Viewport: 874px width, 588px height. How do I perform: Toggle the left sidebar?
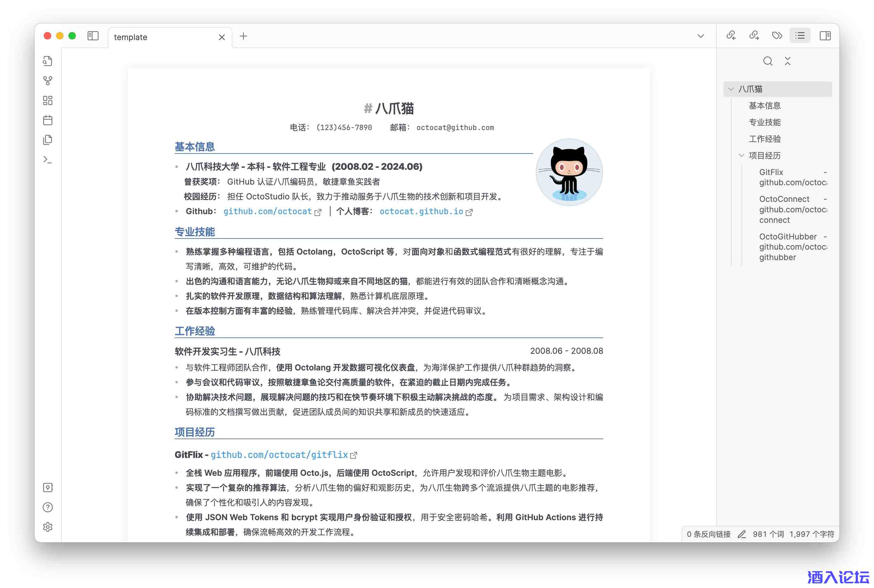[x=93, y=36]
